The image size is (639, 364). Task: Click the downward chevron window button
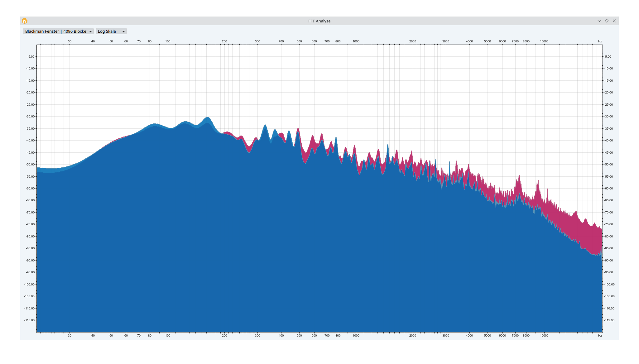tap(599, 21)
